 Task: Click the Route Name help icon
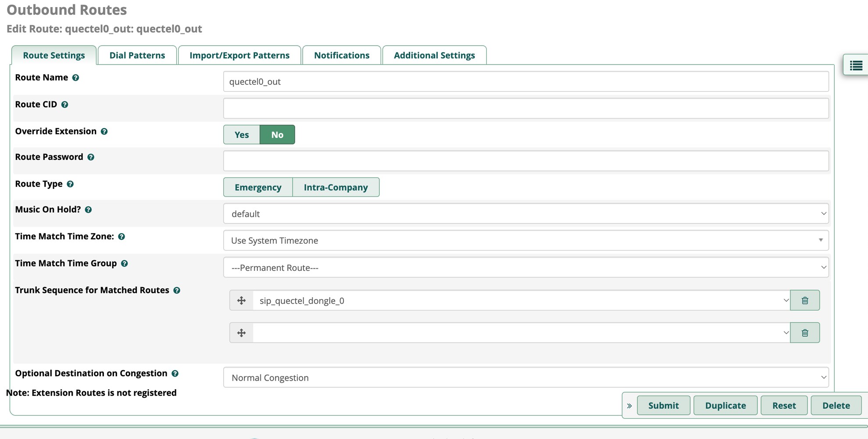pos(75,78)
